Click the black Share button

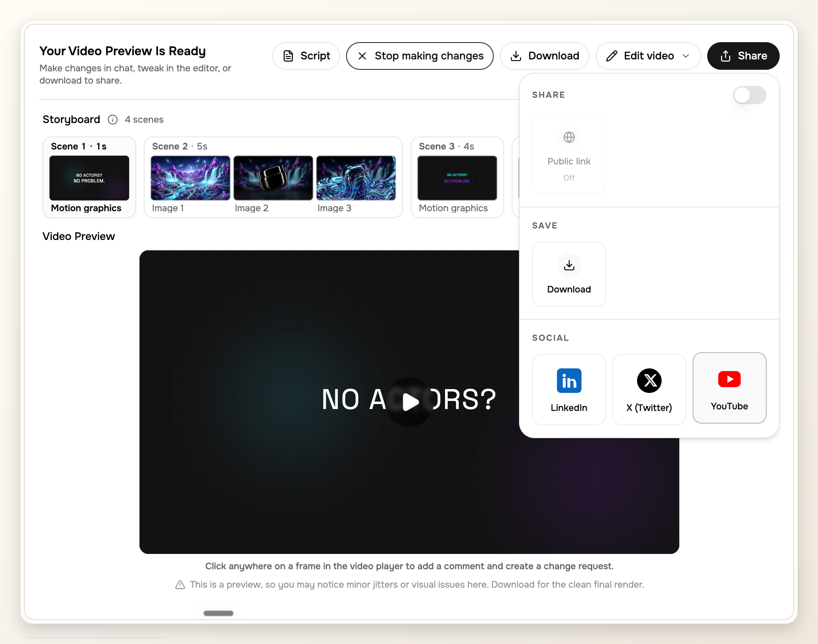743,56
